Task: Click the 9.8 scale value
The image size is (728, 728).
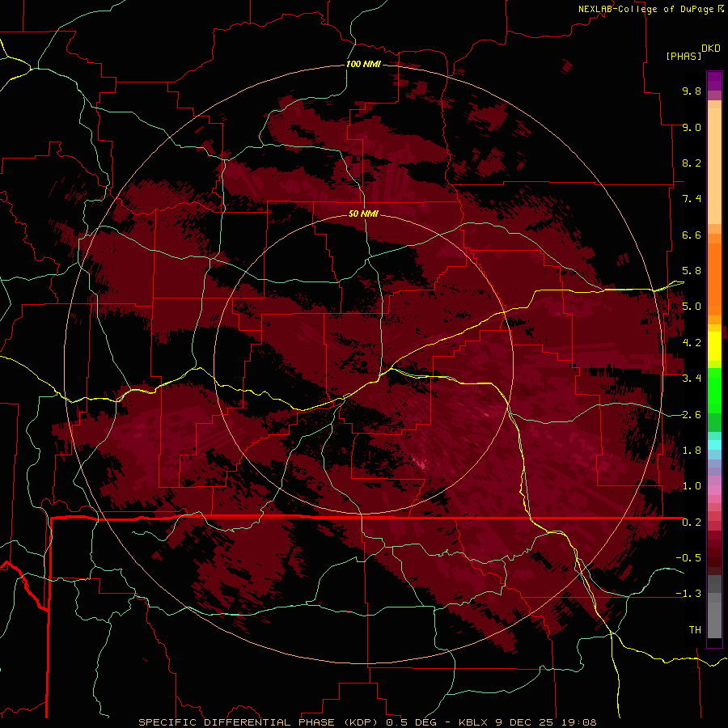Action: pyautogui.click(x=692, y=91)
